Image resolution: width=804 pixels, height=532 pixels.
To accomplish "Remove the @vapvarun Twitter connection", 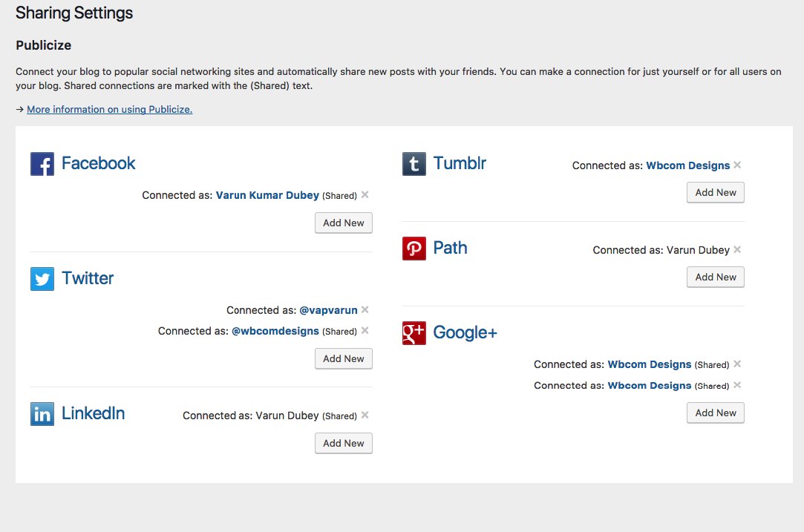I will pyautogui.click(x=365, y=309).
